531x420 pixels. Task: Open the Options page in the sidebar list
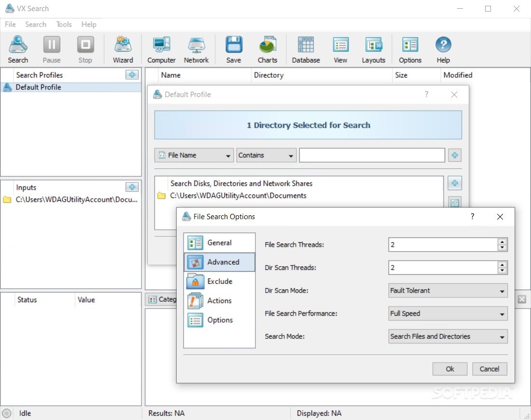pyautogui.click(x=220, y=320)
